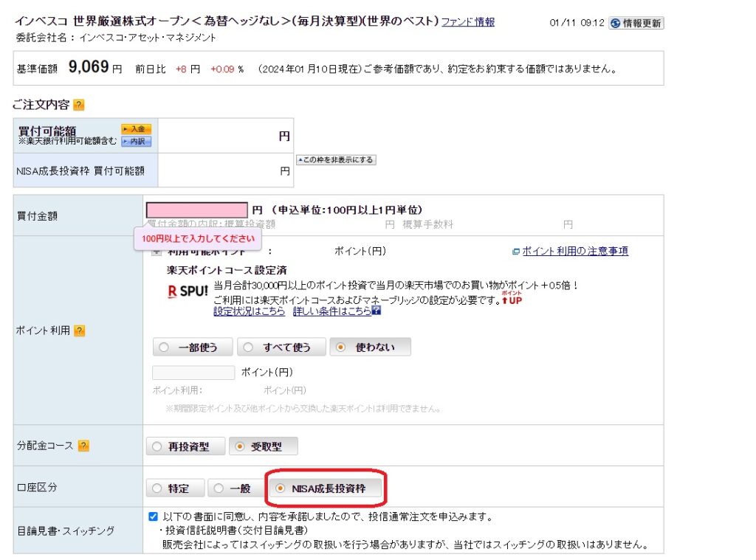The height and width of the screenshot is (560, 756).
Task: Click the 申込単位:100円以上1円単位 note
Action: (x=348, y=210)
